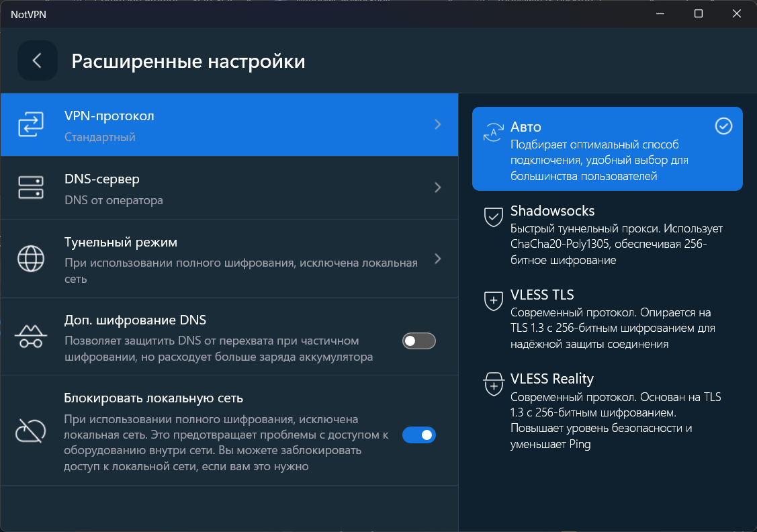Click the crossed-out cloud local network icon
The height and width of the screenshot is (532, 757).
pyautogui.click(x=31, y=431)
